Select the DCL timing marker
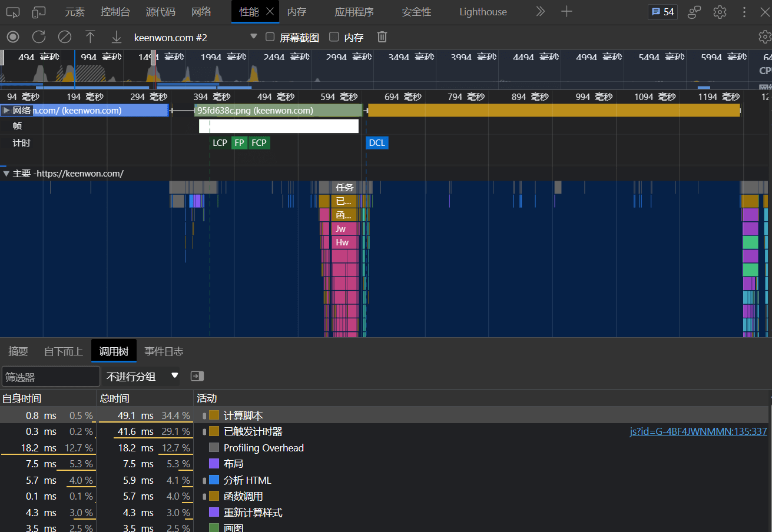Image resolution: width=772 pixels, height=532 pixels. pos(377,143)
